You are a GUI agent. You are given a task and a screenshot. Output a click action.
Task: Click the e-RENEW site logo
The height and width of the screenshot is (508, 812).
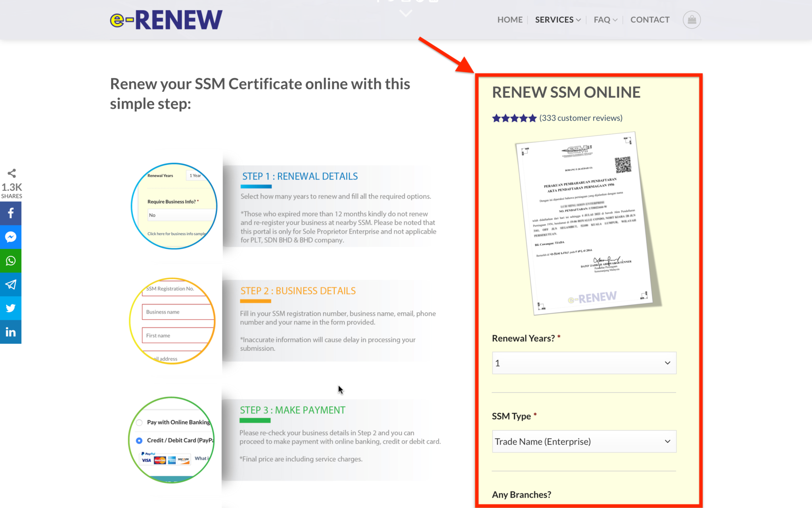click(x=166, y=19)
